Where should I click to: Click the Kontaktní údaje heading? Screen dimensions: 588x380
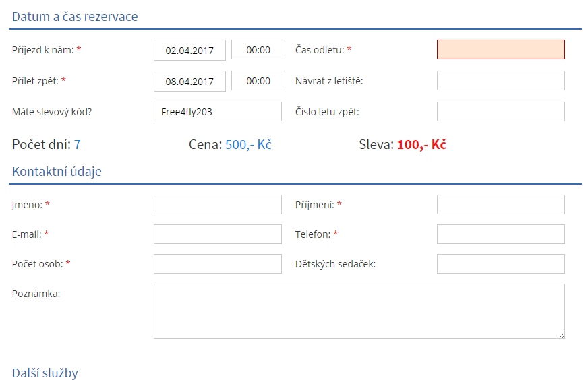[57, 172]
